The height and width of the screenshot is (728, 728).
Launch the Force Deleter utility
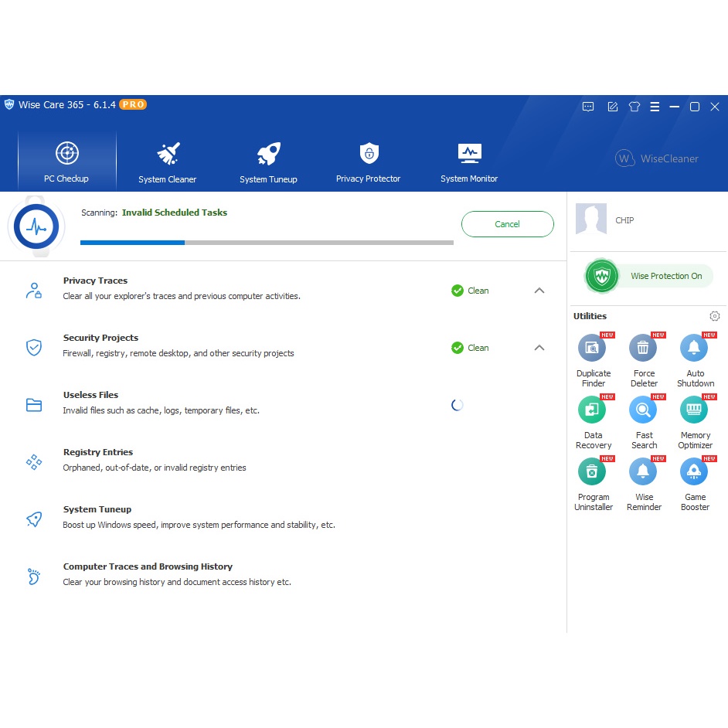pyautogui.click(x=643, y=349)
